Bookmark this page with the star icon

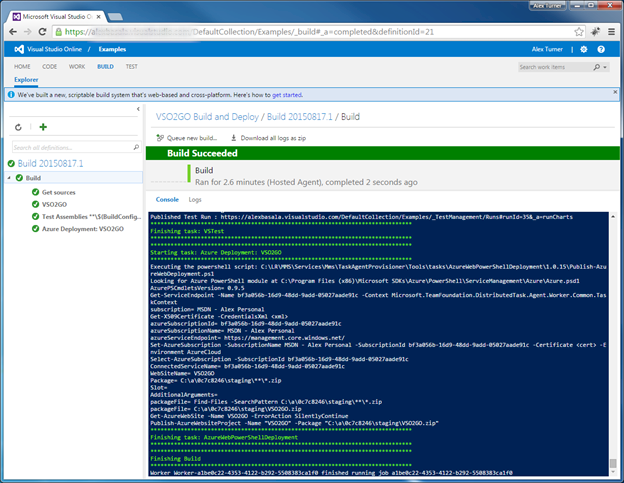579,32
